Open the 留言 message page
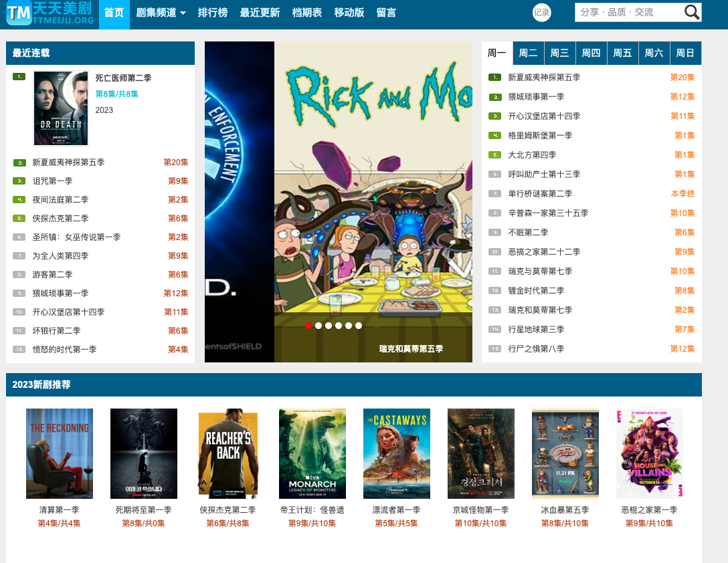This screenshot has height=563, width=728. point(386,13)
